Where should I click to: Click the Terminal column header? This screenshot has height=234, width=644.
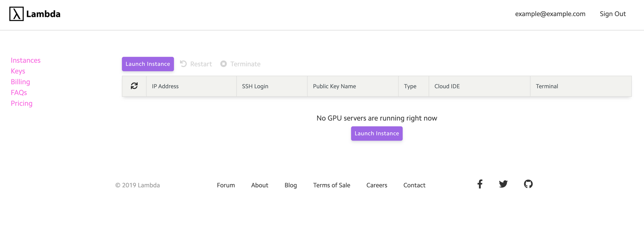click(581, 86)
